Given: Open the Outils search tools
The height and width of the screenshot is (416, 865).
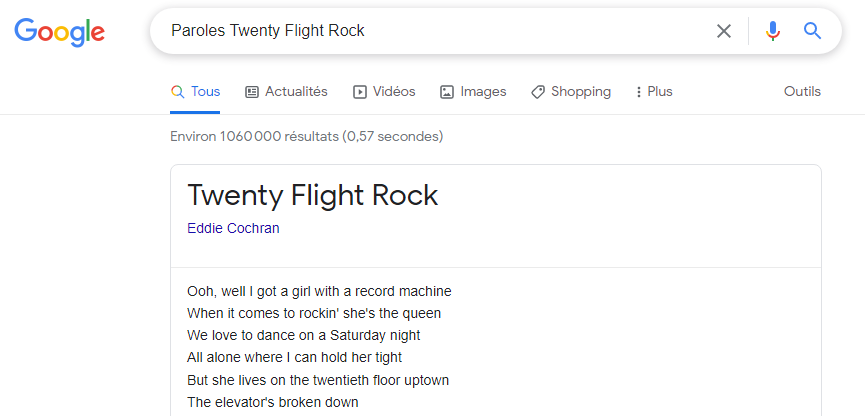Looking at the screenshot, I should 802,92.
